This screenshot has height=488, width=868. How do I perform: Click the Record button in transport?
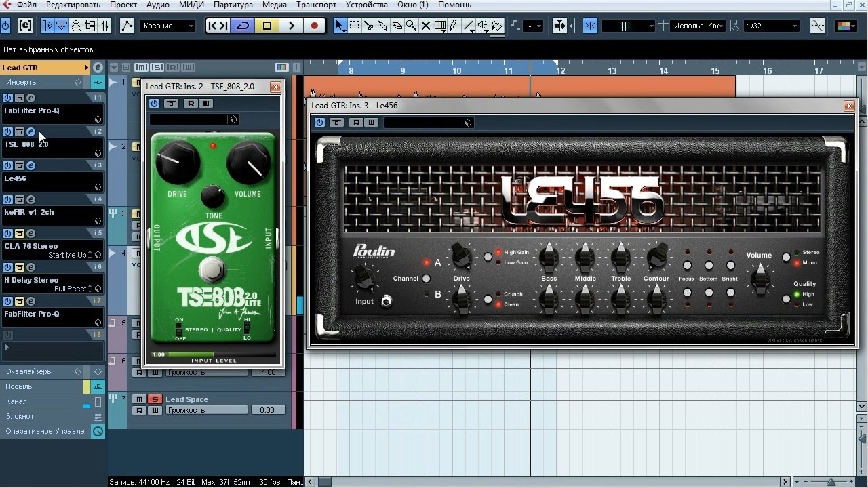point(315,26)
